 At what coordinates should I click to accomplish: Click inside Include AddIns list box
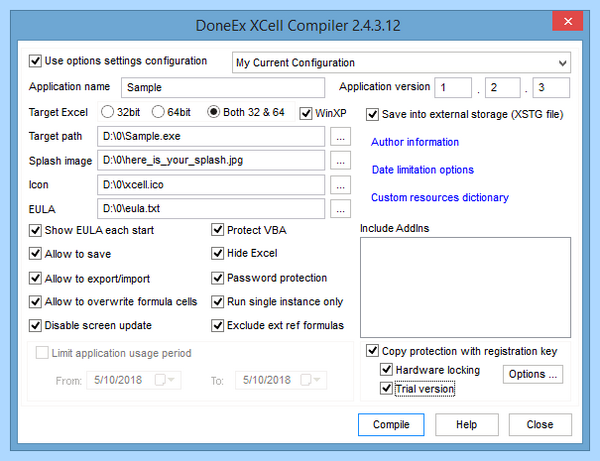[465, 287]
